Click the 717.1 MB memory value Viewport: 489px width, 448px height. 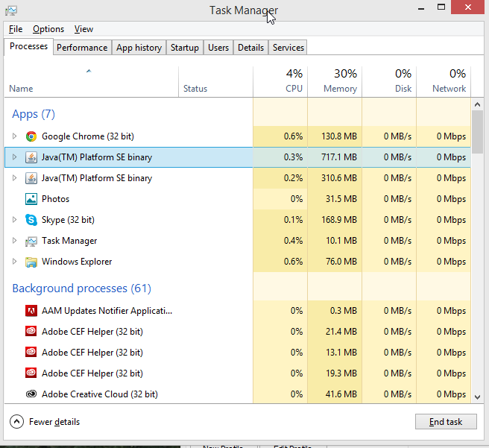point(339,157)
